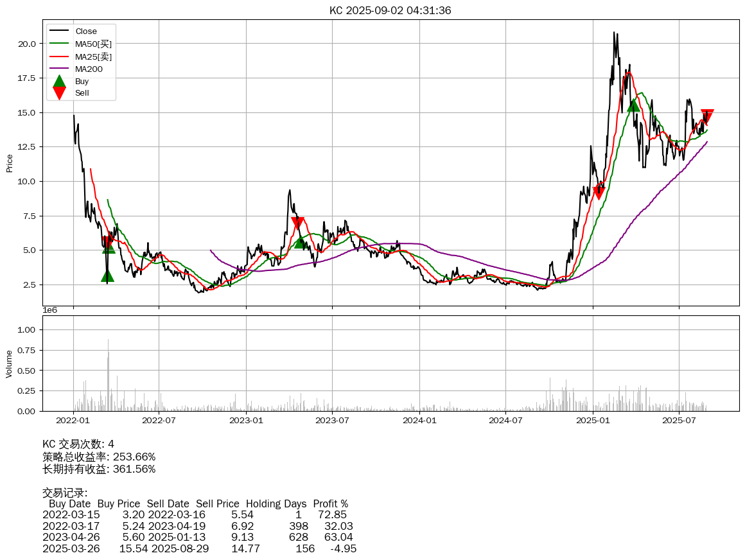Pick the Sell marker from April 2023

(297, 223)
